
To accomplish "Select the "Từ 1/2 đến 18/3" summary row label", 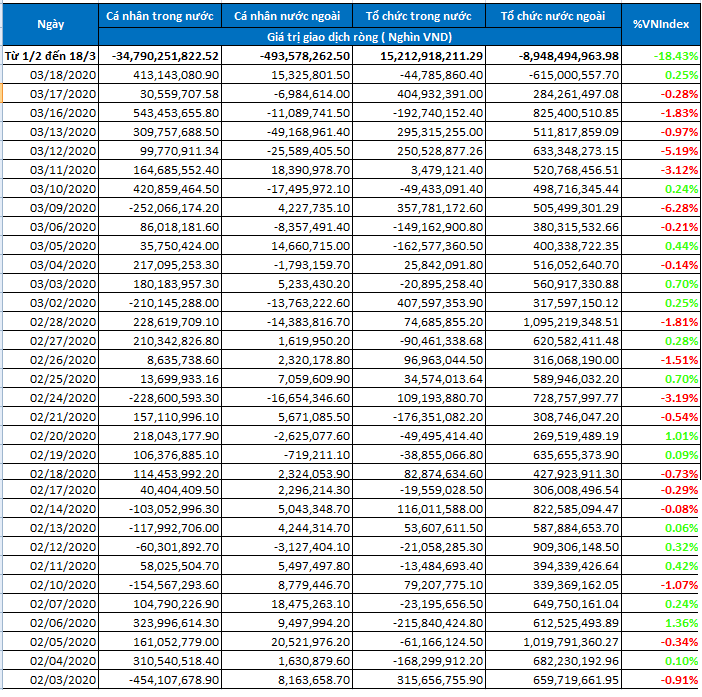I will (50, 55).
